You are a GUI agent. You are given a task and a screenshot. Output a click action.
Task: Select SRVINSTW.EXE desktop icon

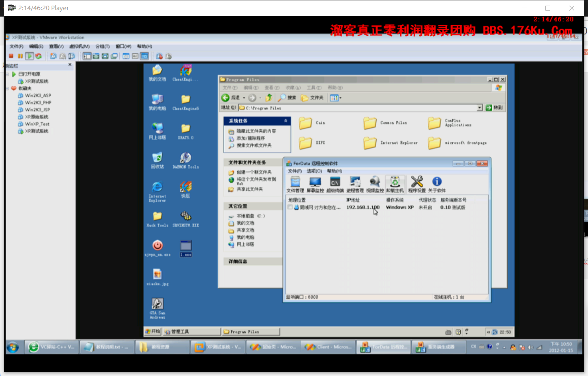coord(186,219)
